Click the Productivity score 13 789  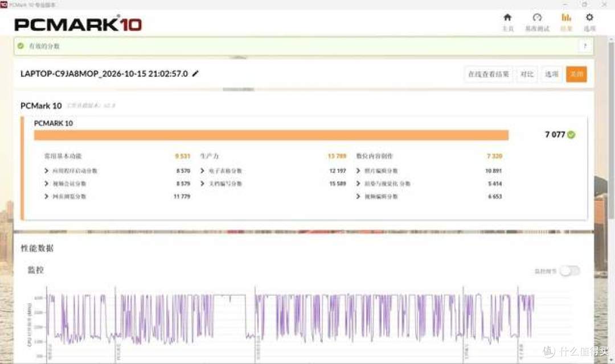click(x=337, y=156)
